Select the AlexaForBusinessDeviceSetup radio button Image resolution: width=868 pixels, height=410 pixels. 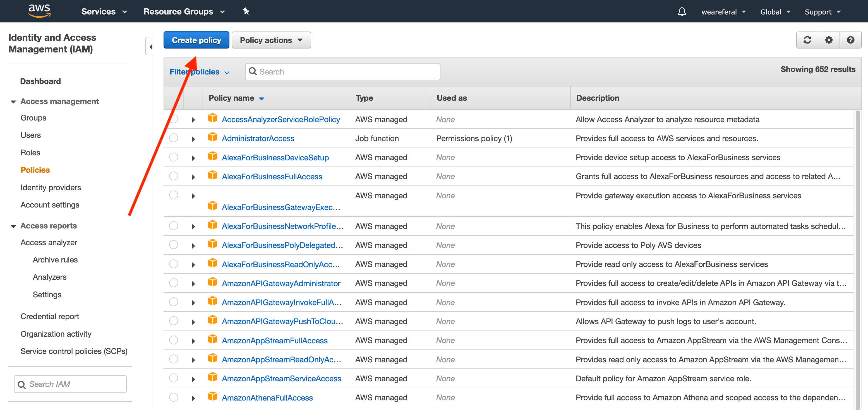(174, 157)
